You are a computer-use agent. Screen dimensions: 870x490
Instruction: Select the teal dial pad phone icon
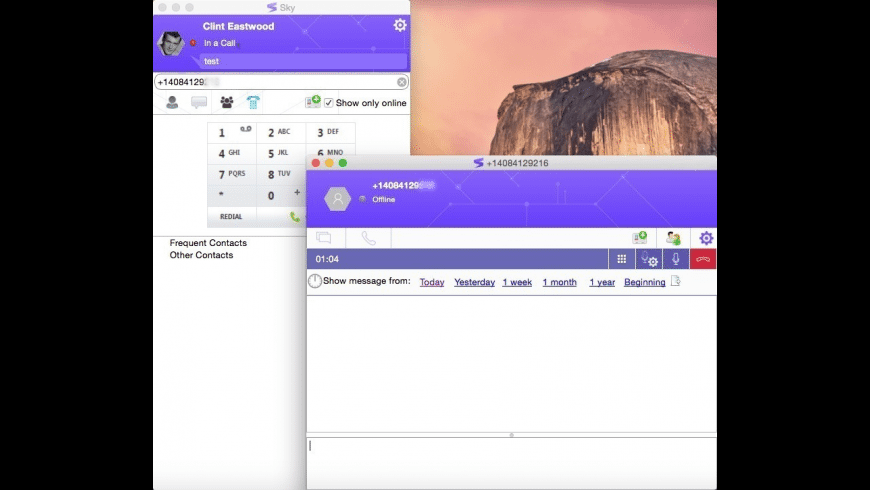[253, 102]
